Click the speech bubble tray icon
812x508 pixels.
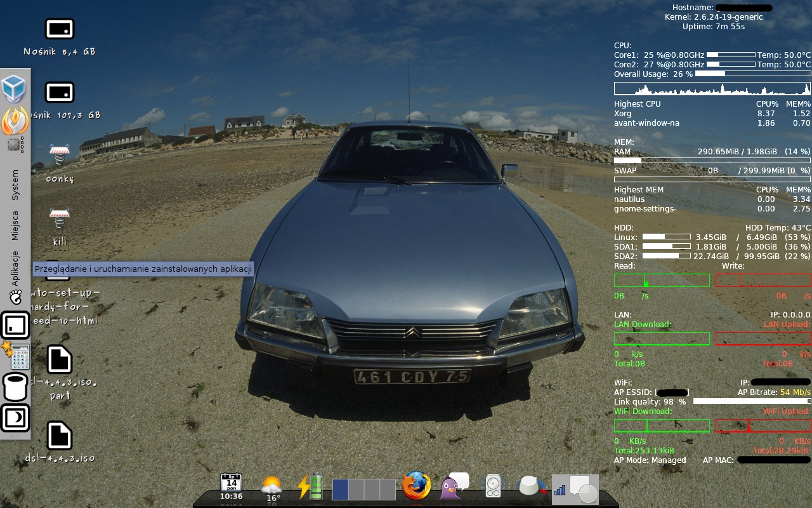[x=584, y=489]
